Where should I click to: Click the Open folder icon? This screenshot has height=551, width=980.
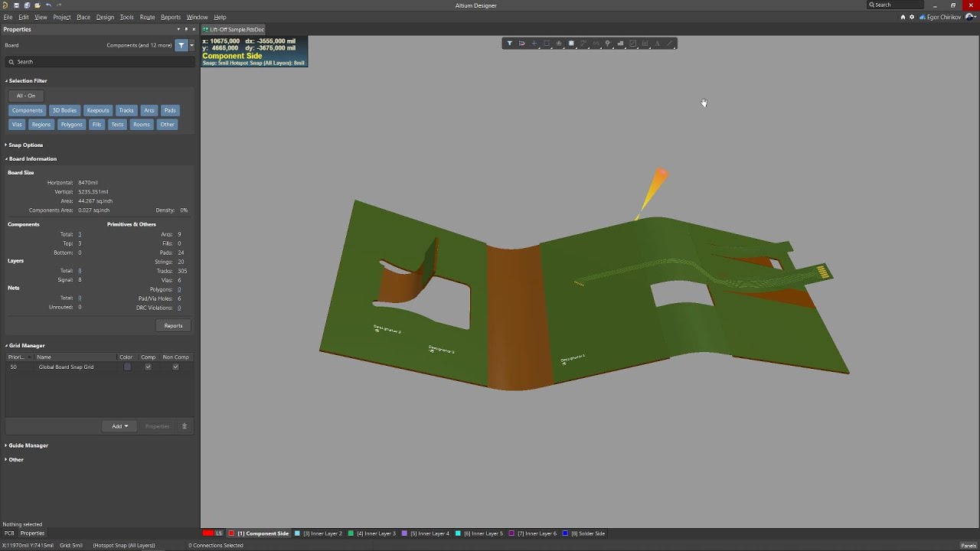pos(38,5)
